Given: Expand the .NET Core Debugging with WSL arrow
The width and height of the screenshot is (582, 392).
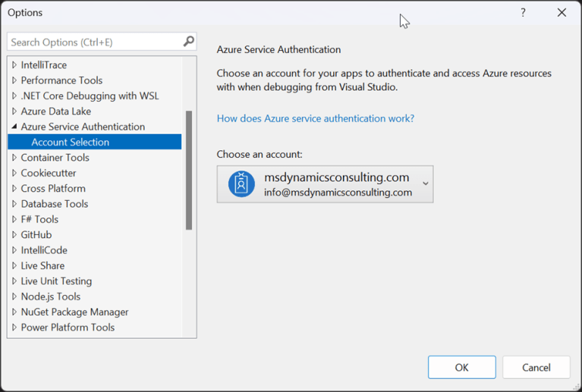Looking at the screenshot, I should click(14, 96).
